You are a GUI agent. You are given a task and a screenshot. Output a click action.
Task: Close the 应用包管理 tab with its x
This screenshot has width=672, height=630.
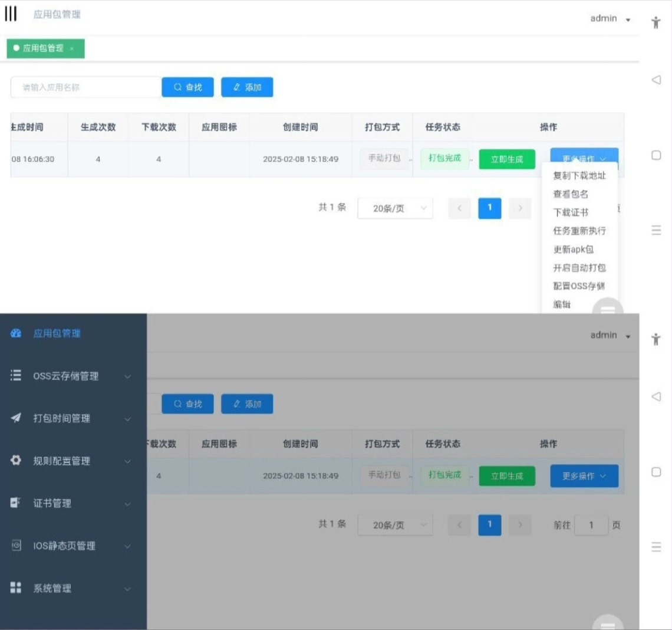(71, 48)
